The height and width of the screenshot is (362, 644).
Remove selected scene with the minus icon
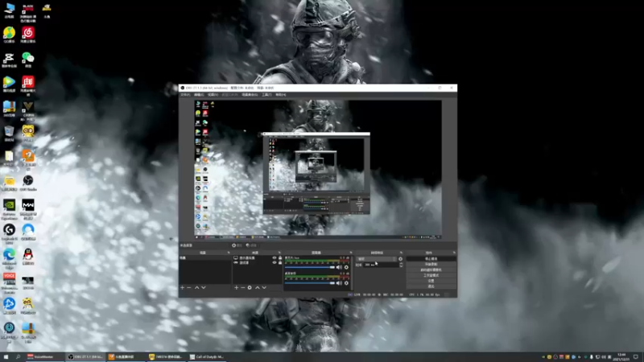pos(189,287)
